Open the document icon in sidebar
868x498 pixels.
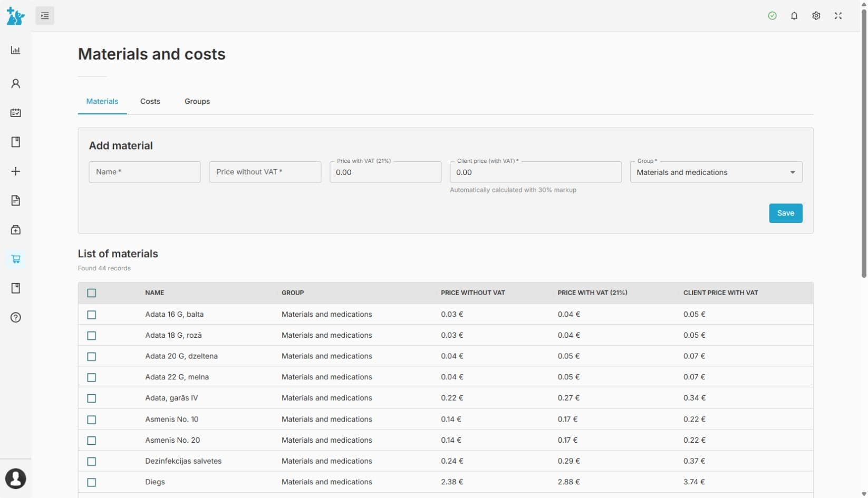pos(16,200)
